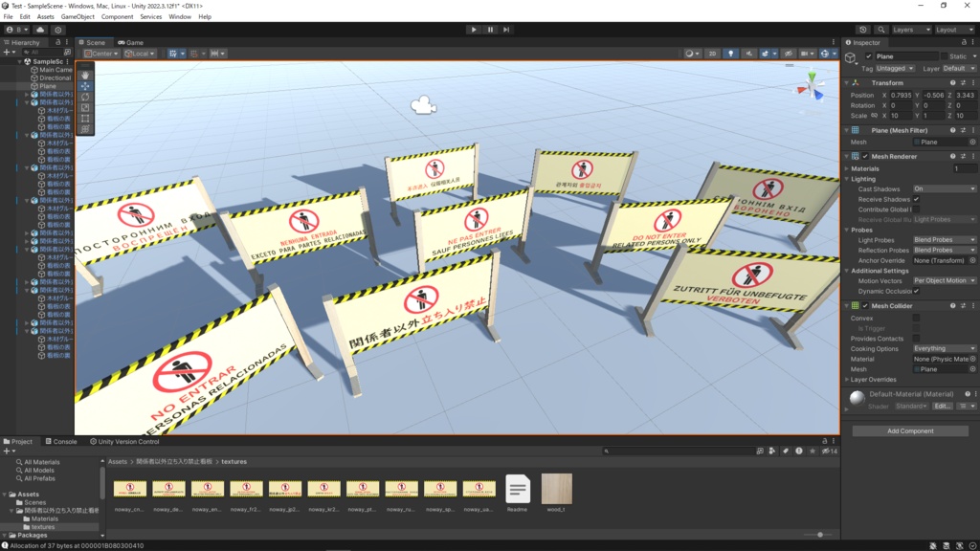Select the Rotate tool in Scene
Image resolution: width=980 pixels, height=551 pixels.
click(x=85, y=97)
